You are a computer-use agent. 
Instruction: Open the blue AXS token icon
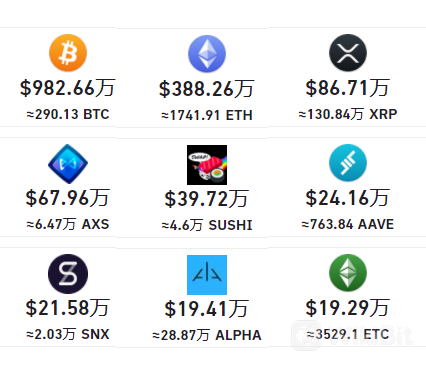pyautogui.click(x=68, y=164)
